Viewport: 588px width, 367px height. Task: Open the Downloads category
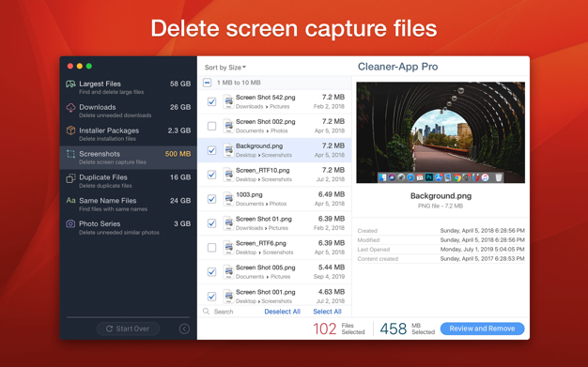coord(129,111)
